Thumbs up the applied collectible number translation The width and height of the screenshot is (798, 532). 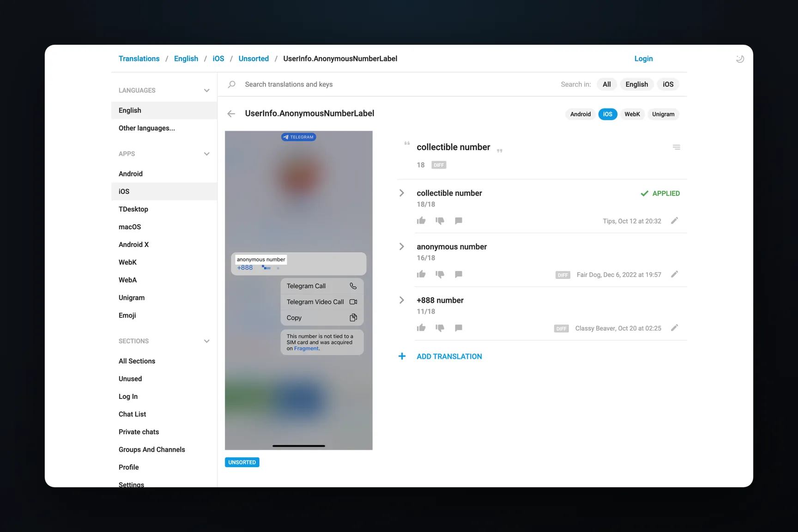coord(421,221)
